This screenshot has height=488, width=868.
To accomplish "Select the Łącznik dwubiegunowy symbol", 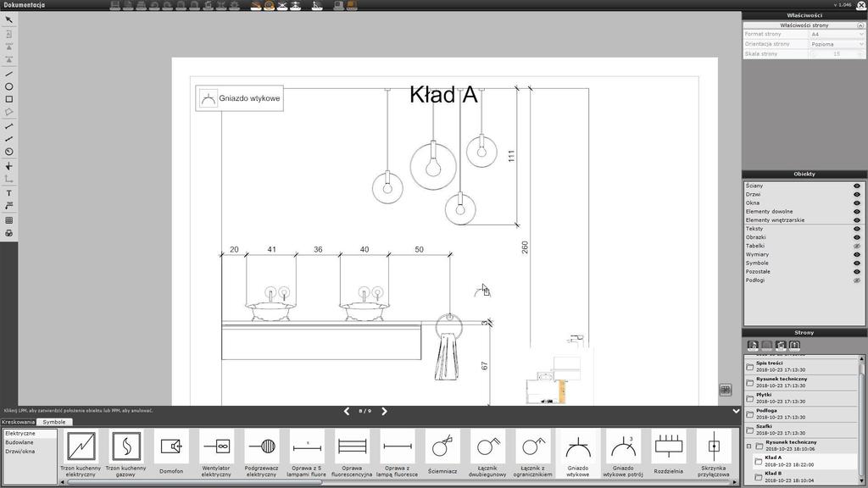I will pyautogui.click(x=487, y=454).
